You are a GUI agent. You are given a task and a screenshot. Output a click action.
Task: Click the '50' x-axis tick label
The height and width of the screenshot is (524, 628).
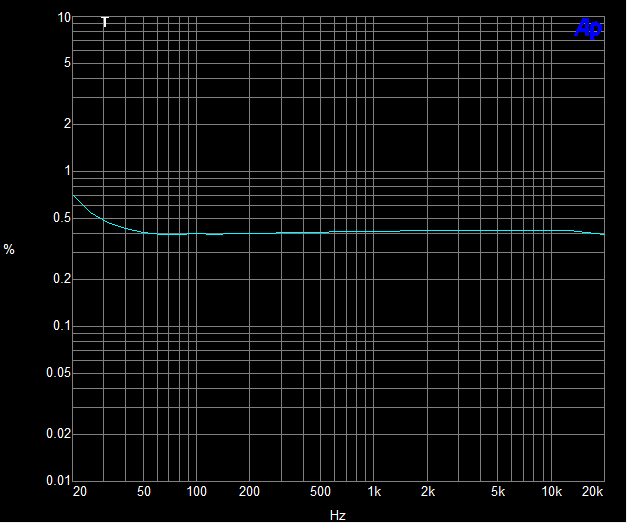coord(144,492)
